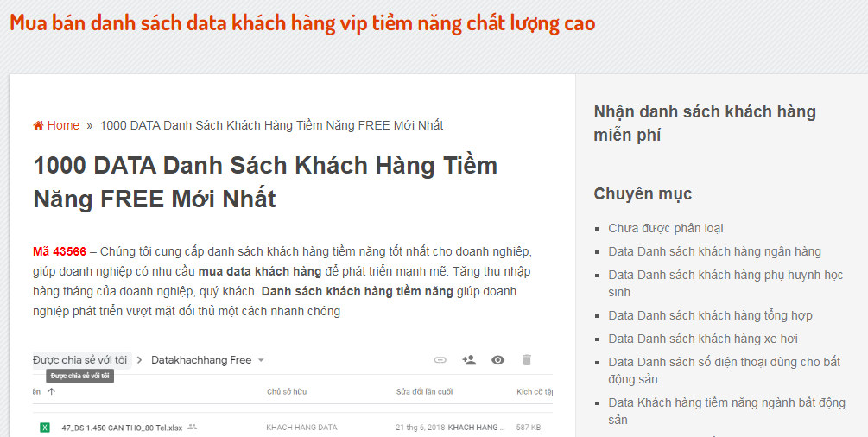868x437 pixels.
Task: Open file 47_DS 1.450 CAN THO_80 Tel.xlsx
Action: (122, 427)
